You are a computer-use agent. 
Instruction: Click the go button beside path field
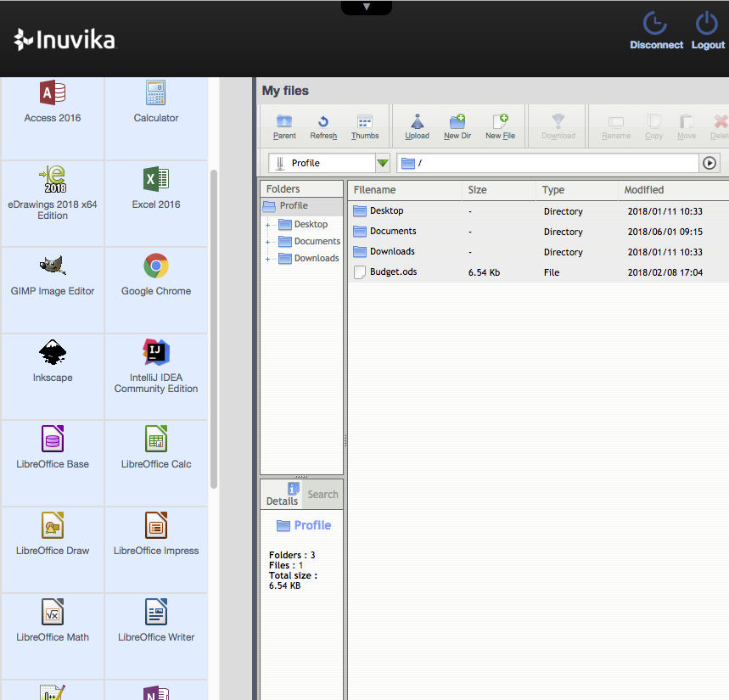pos(709,163)
